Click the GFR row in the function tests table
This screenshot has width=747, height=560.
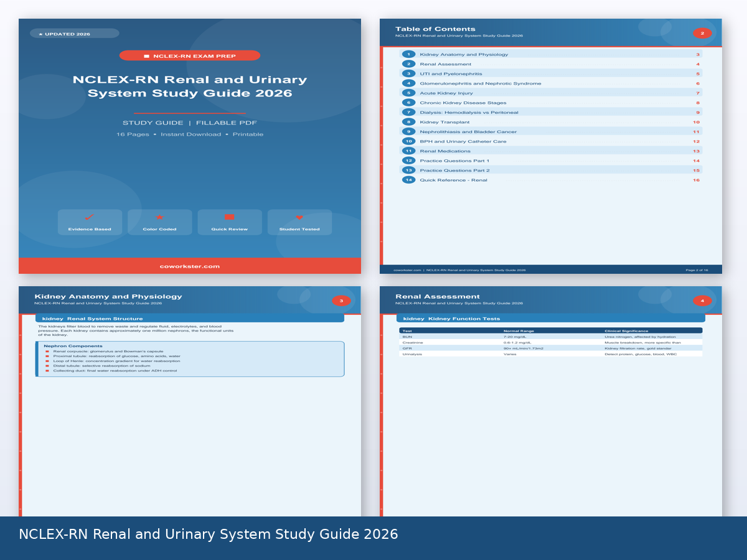550,348
